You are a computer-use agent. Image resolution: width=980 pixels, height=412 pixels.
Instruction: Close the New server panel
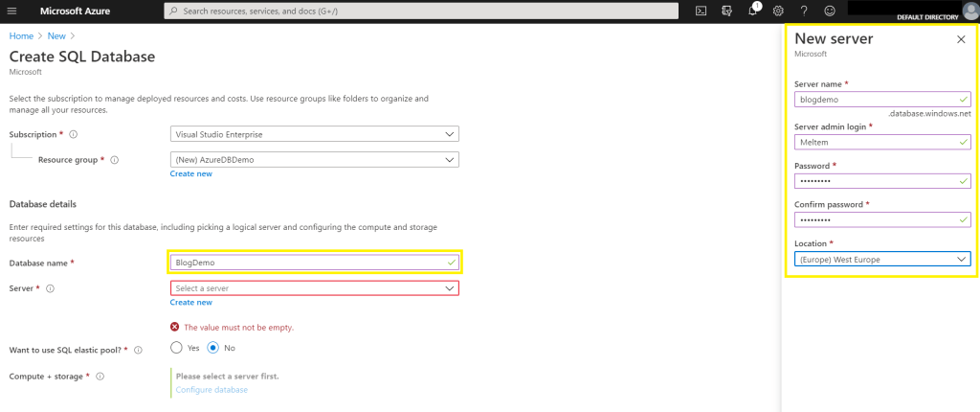(x=961, y=39)
